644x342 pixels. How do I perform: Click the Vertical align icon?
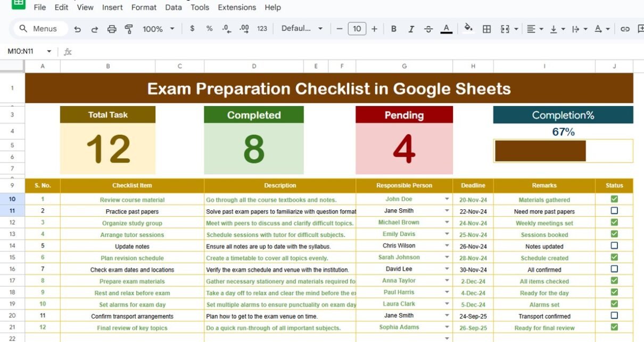pyautogui.click(x=554, y=29)
